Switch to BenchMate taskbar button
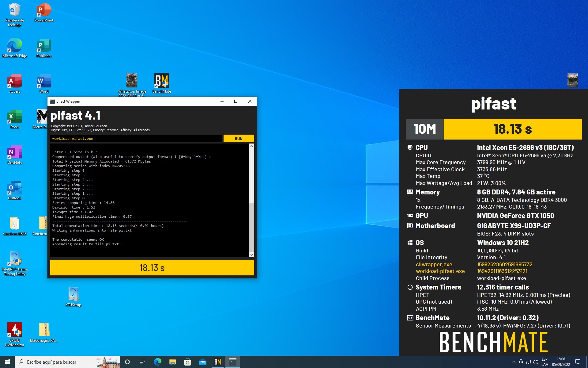 point(218,362)
